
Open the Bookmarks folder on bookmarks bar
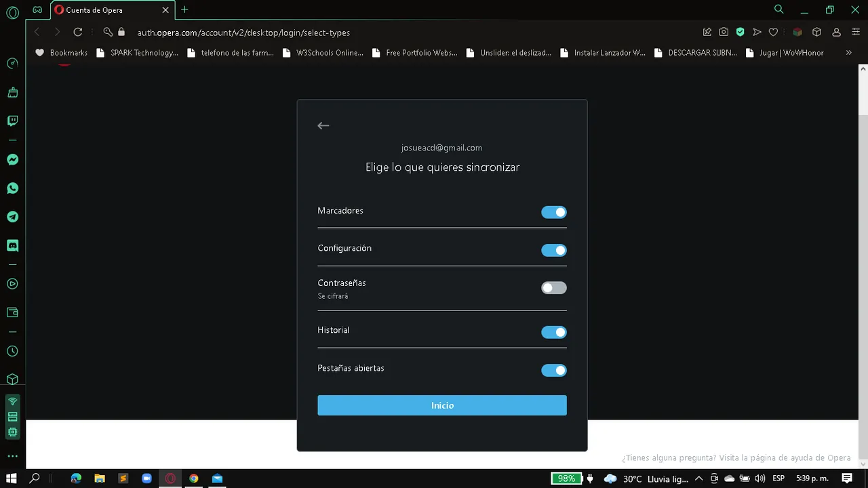coord(61,52)
